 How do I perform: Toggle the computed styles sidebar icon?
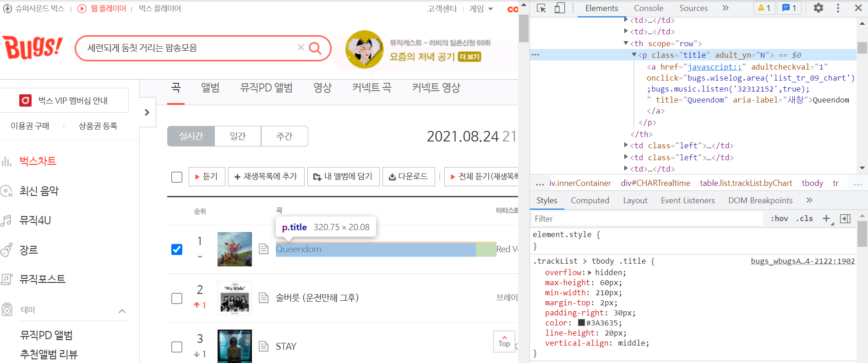845,219
